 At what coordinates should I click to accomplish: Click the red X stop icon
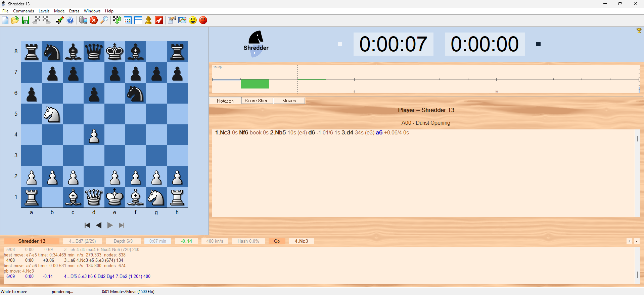point(94,20)
